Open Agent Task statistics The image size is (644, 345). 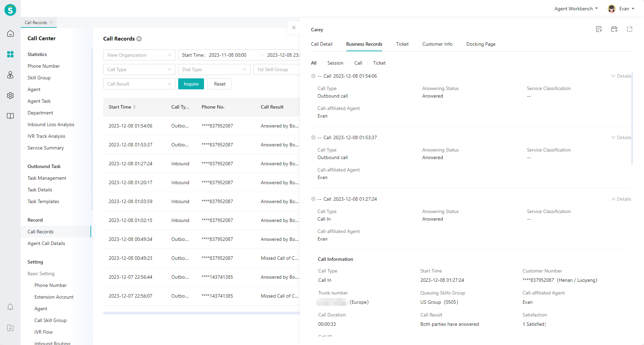click(39, 101)
